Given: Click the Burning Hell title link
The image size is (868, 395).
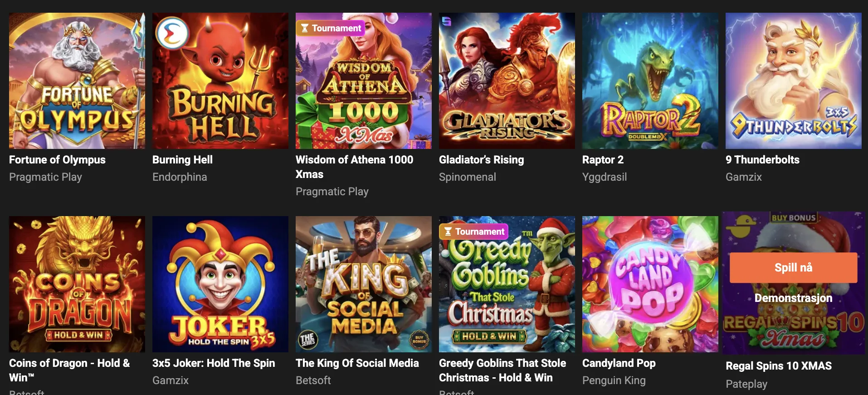Looking at the screenshot, I should coord(182,160).
